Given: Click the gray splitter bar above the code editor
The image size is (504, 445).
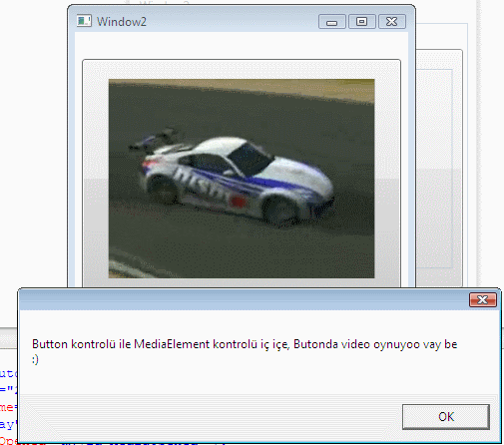Looking at the screenshot, I should click(x=8, y=338).
